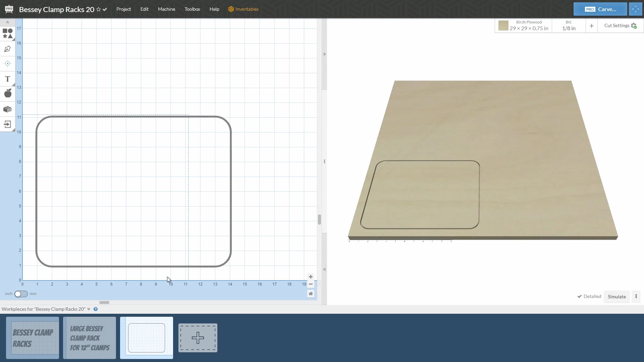The width and height of the screenshot is (644, 362).
Task: Open the Apps lego-block icon
Action: (x=7, y=109)
